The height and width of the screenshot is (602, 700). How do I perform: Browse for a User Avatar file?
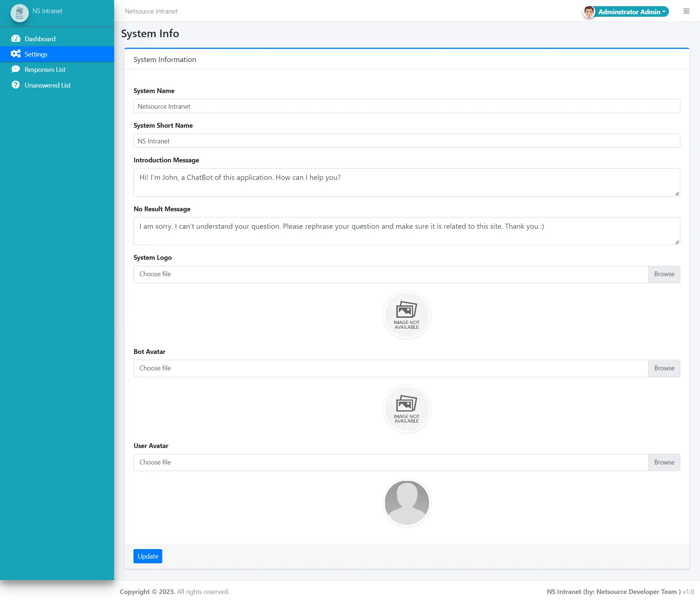click(664, 463)
